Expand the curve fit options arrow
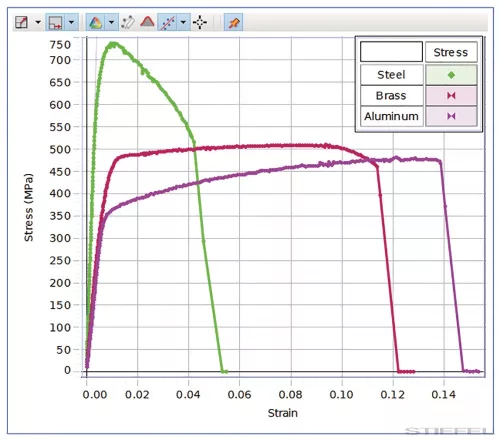500x440 pixels. pos(183,22)
